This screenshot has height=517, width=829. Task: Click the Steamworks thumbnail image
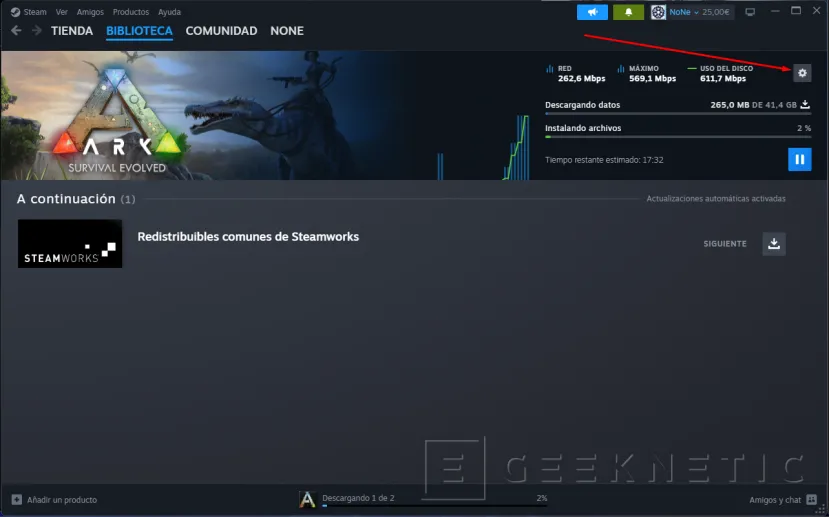70,244
